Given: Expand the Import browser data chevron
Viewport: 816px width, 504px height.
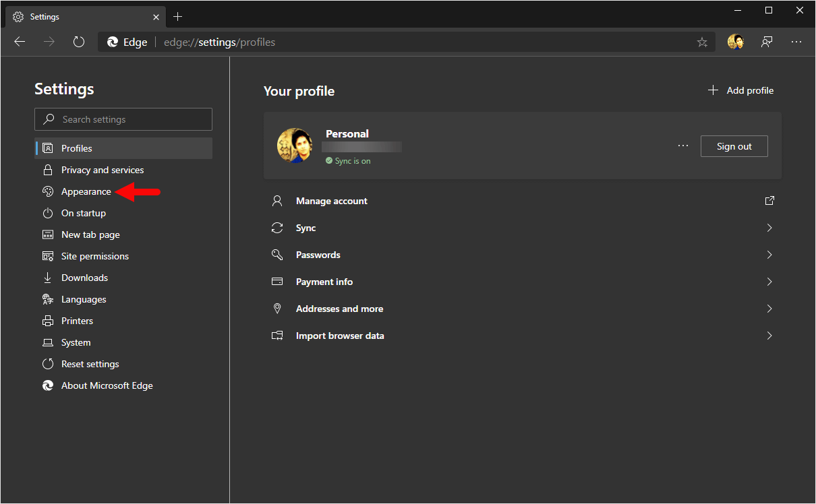Looking at the screenshot, I should tap(769, 336).
